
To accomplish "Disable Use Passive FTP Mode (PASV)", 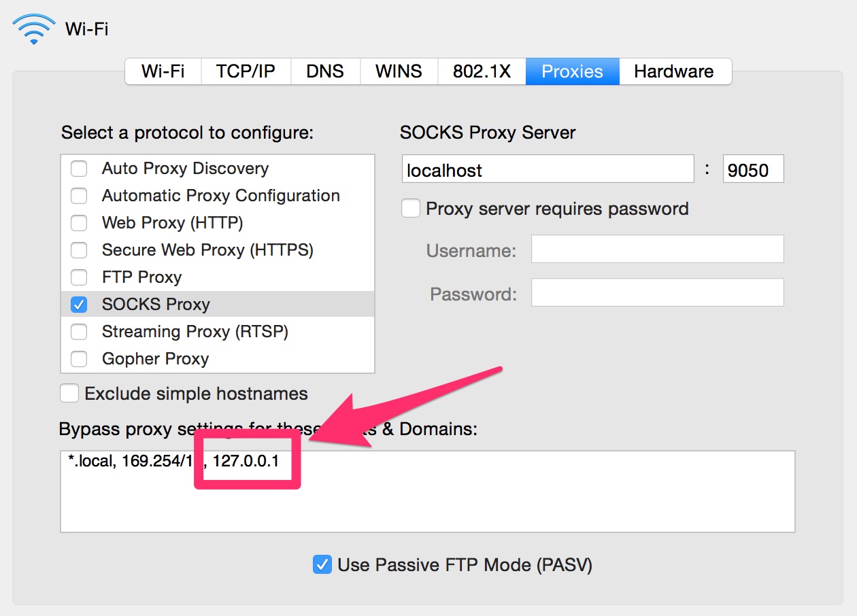I will 322,564.
